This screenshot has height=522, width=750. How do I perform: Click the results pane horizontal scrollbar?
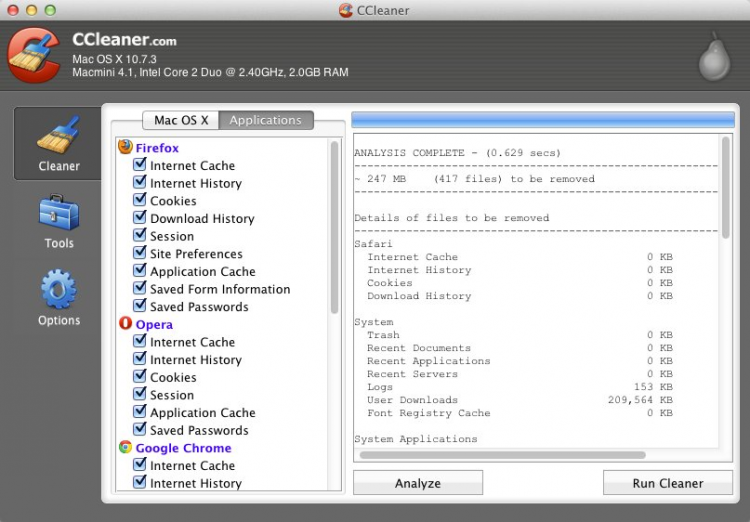(500, 455)
